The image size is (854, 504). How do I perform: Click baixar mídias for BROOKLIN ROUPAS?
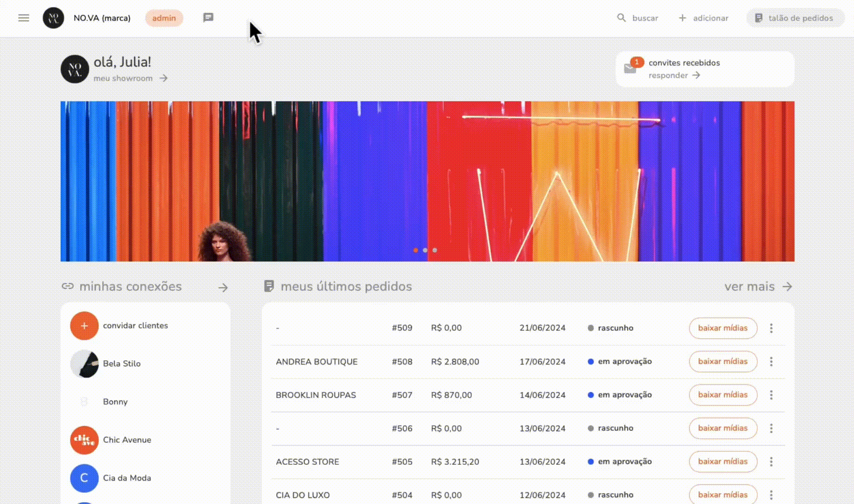(722, 395)
